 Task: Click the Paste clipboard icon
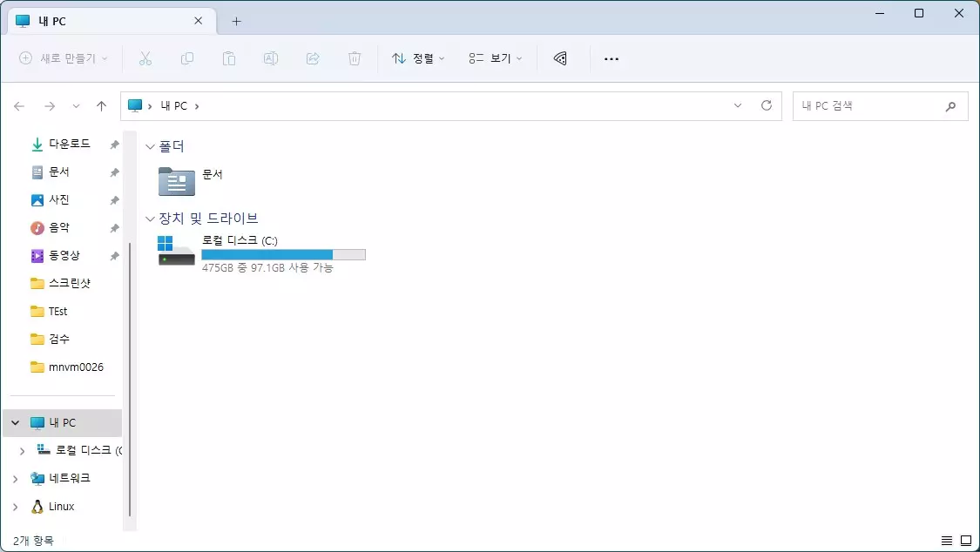click(229, 58)
